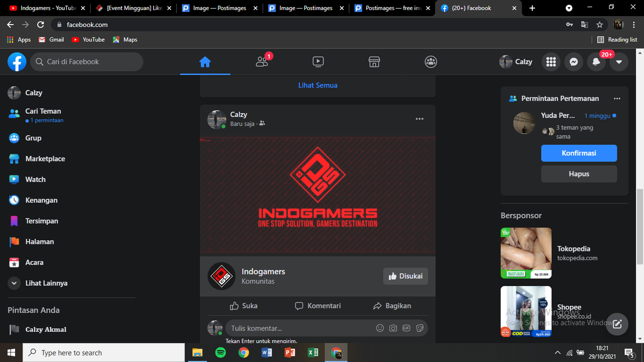Viewport: 644px width, 362px height.
Task: Open the Reading list
Action: (x=617, y=40)
